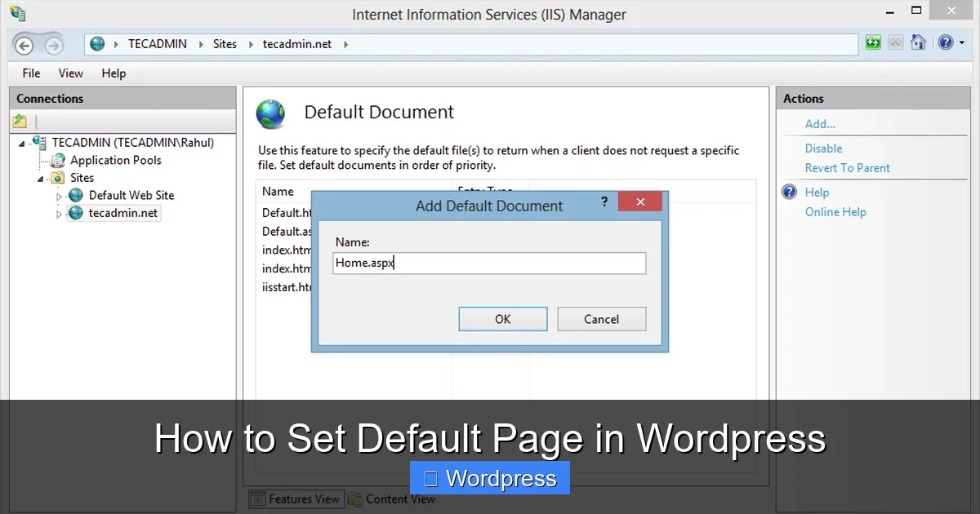Click the Disable action link

pyautogui.click(x=823, y=148)
